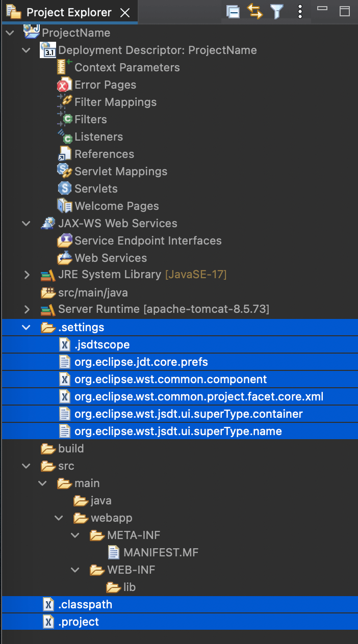Collapse the .settings folder

27,327
